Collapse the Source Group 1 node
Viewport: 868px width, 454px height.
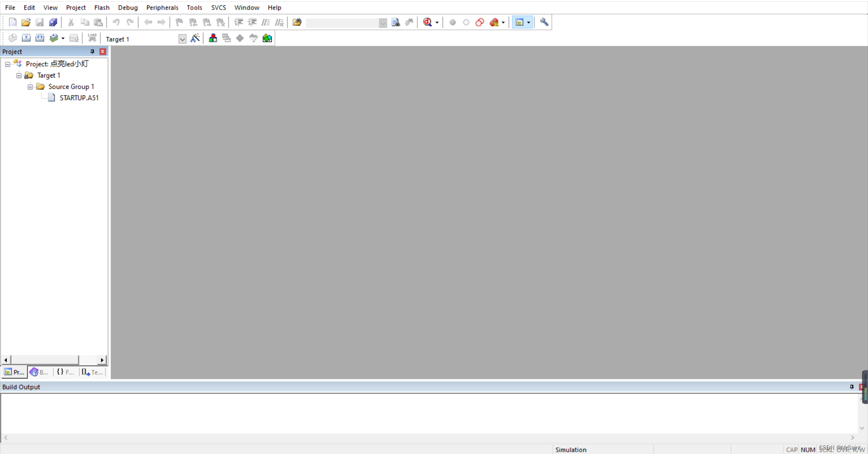click(30, 87)
